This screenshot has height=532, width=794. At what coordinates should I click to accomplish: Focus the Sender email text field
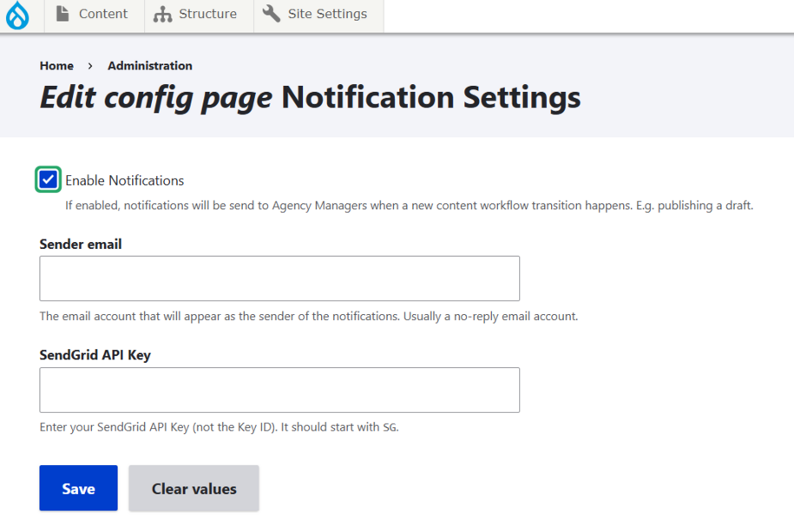[x=279, y=279]
